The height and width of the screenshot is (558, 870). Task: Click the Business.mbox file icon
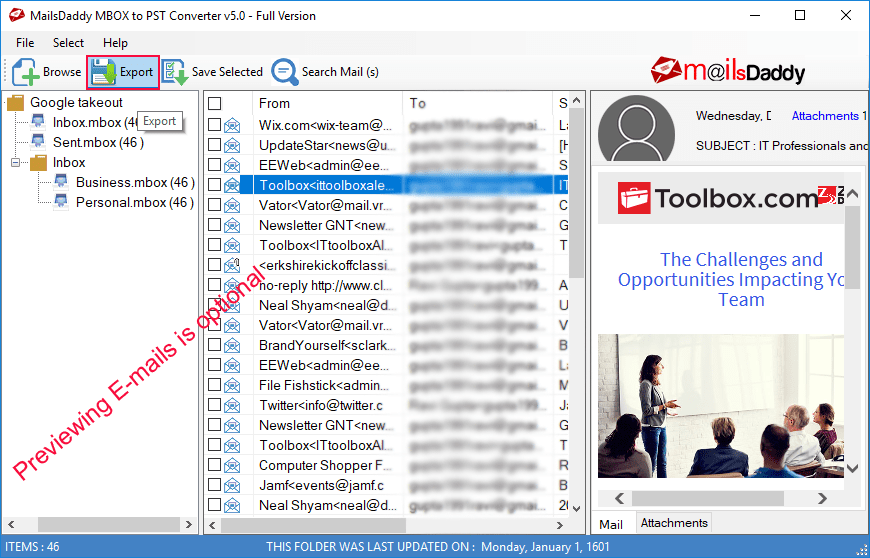[x=60, y=182]
